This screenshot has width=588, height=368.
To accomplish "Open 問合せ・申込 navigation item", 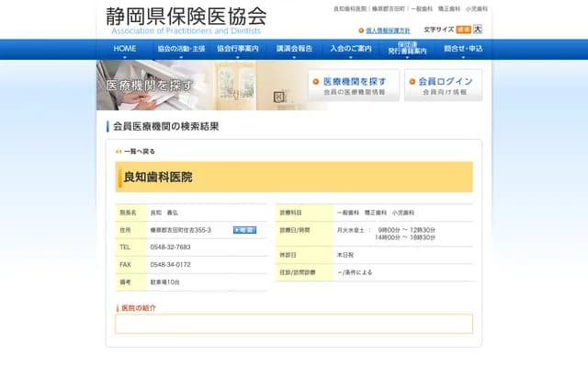I will [x=463, y=48].
